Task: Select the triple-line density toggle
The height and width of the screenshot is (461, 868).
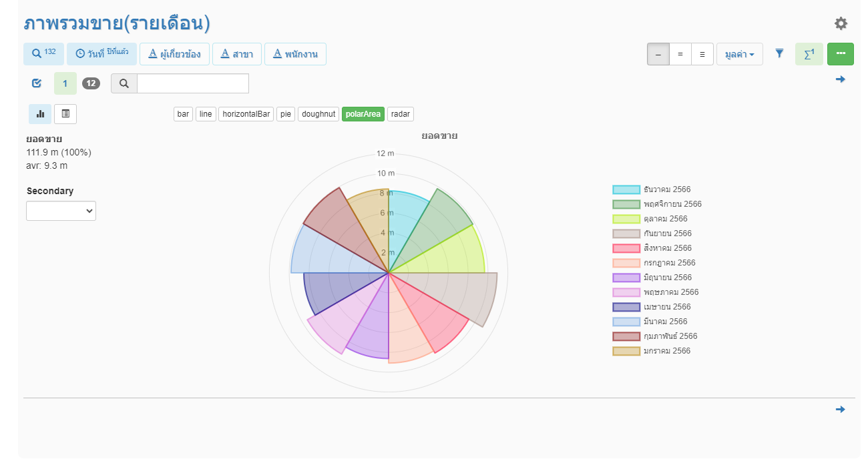Action: point(702,54)
